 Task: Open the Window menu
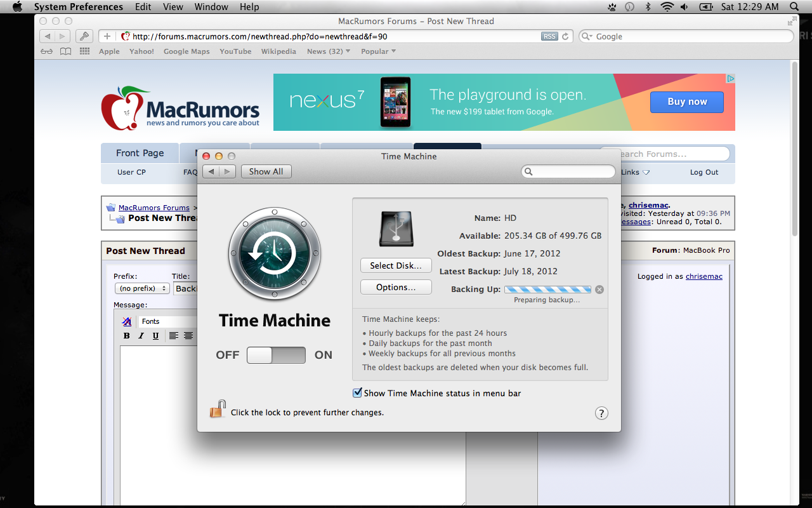point(211,7)
